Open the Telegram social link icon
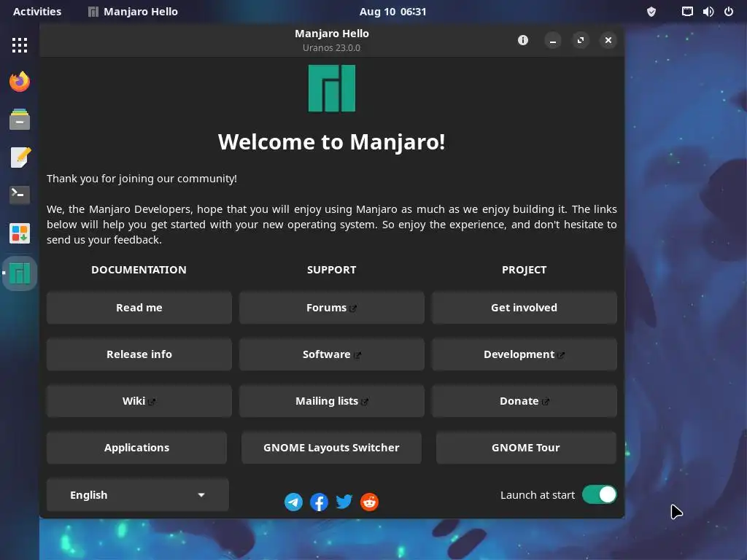This screenshot has height=560, width=747. 293,502
